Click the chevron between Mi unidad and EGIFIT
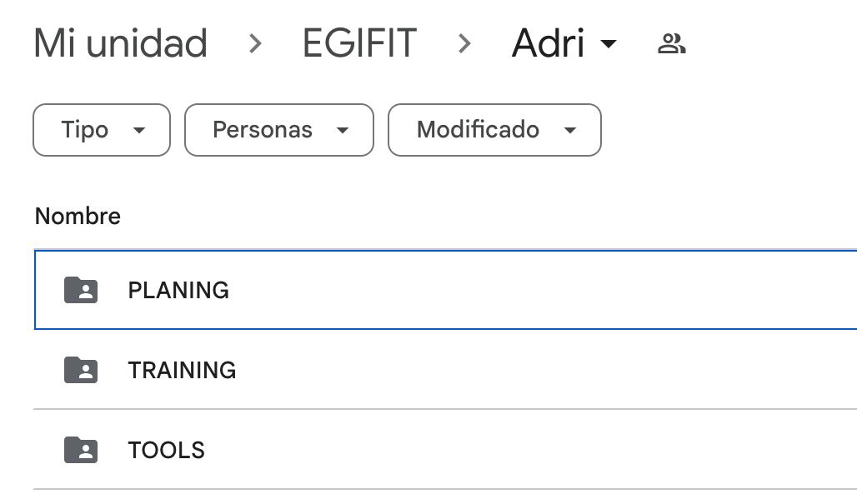 [255, 43]
